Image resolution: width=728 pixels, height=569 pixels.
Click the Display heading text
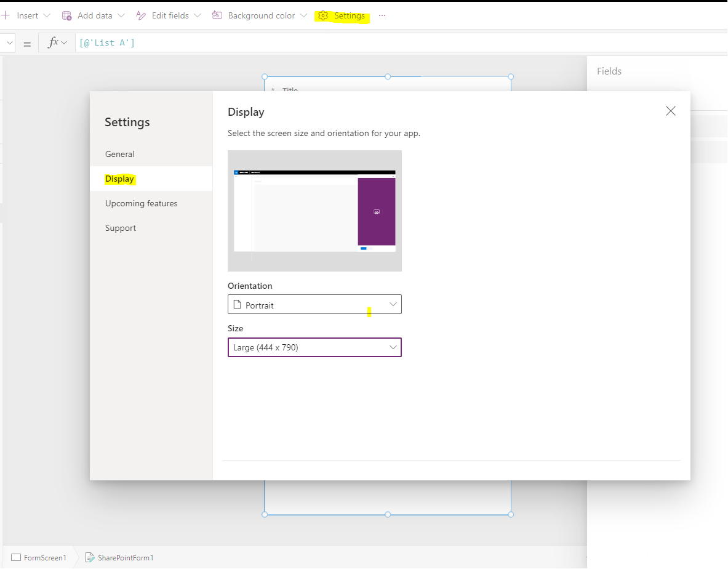click(246, 112)
